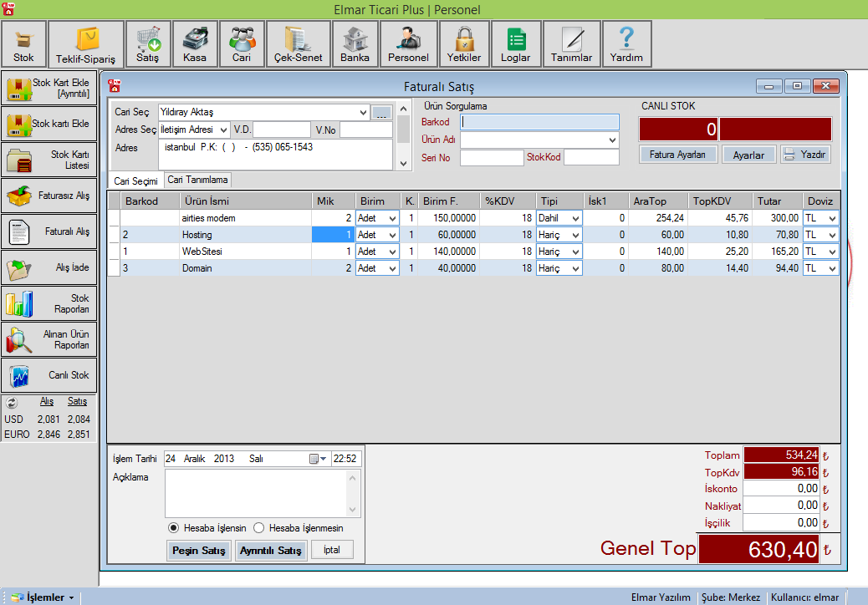Select the Hesaba İşlensin radio option
Viewport: 868px width, 605px height.
(174, 528)
